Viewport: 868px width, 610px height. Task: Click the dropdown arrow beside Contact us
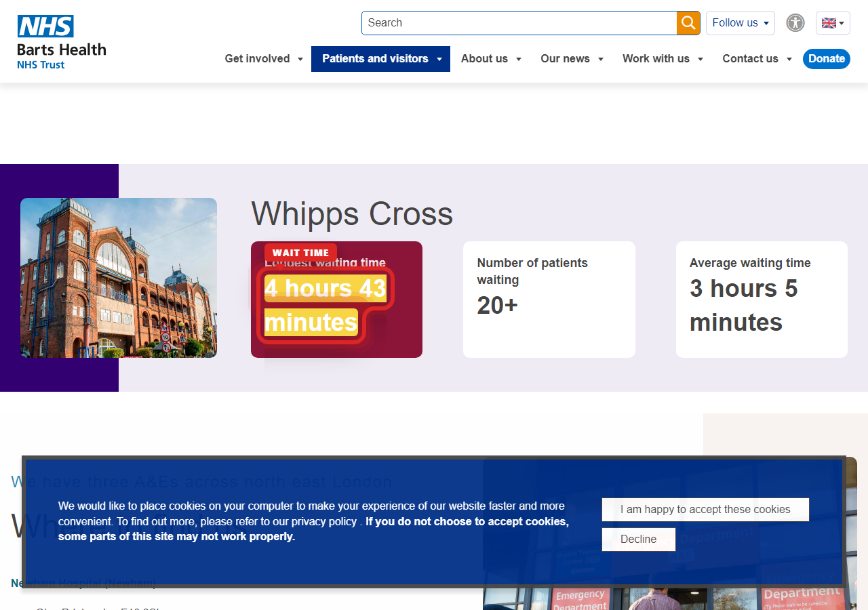(x=789, y=60)
